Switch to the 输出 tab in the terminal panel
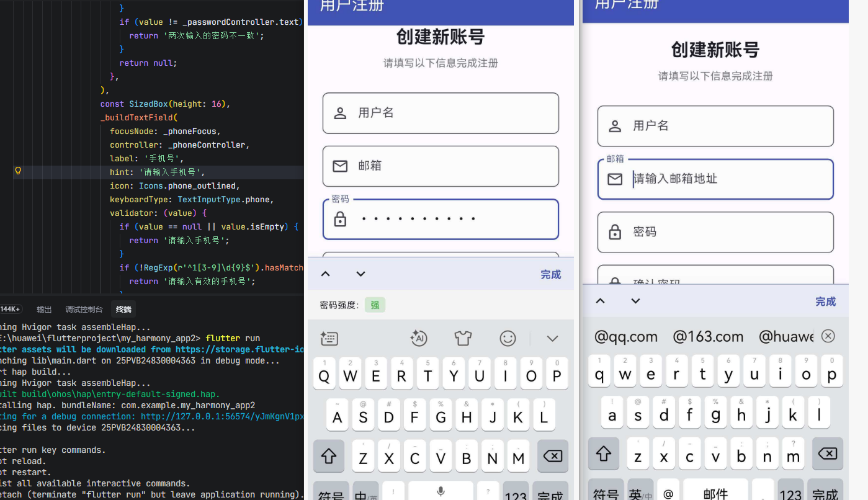This screenshot has height=500, width=868. (43, 309)
